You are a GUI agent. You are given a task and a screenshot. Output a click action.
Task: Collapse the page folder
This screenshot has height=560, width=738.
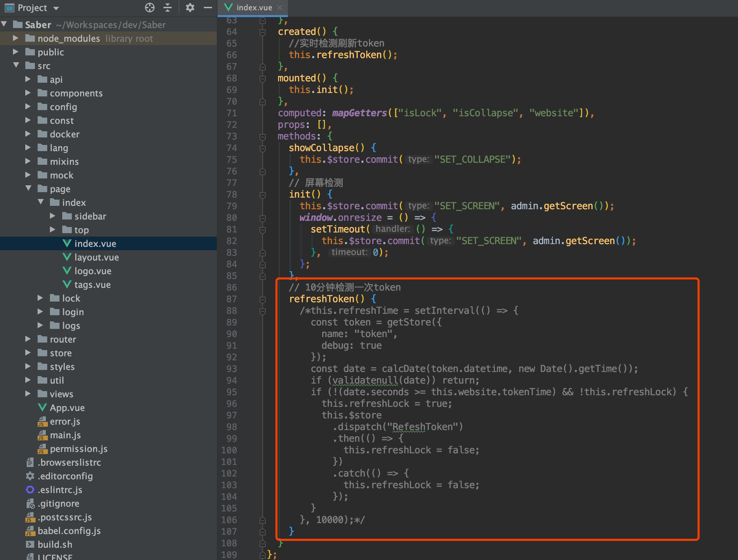(28, 189)
